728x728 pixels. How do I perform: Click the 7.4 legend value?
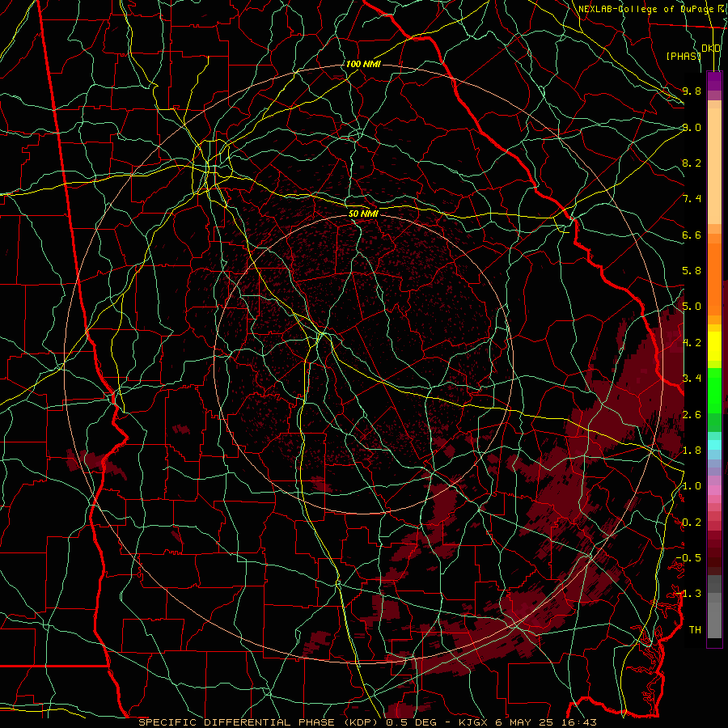692,199
